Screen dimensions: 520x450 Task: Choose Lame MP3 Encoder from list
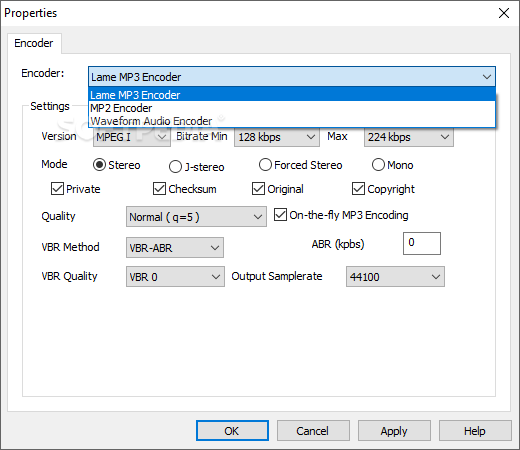coord(292,95)
